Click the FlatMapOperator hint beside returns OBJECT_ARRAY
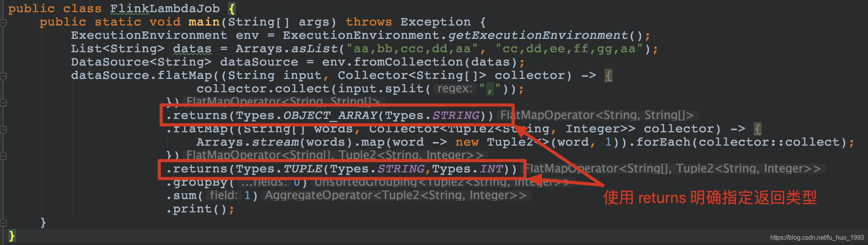The width and height of the screenshot is (868, 245). [x=598, y=115]
